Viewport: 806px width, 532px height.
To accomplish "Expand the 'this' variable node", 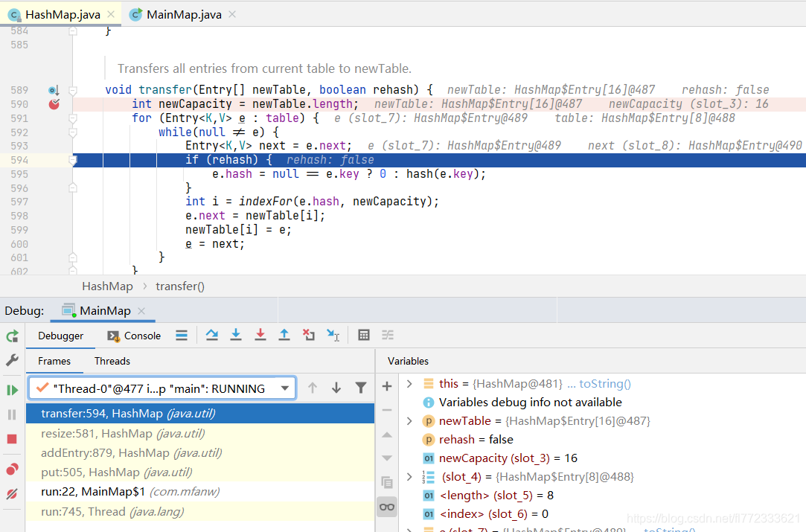I will tap(409, 383).
